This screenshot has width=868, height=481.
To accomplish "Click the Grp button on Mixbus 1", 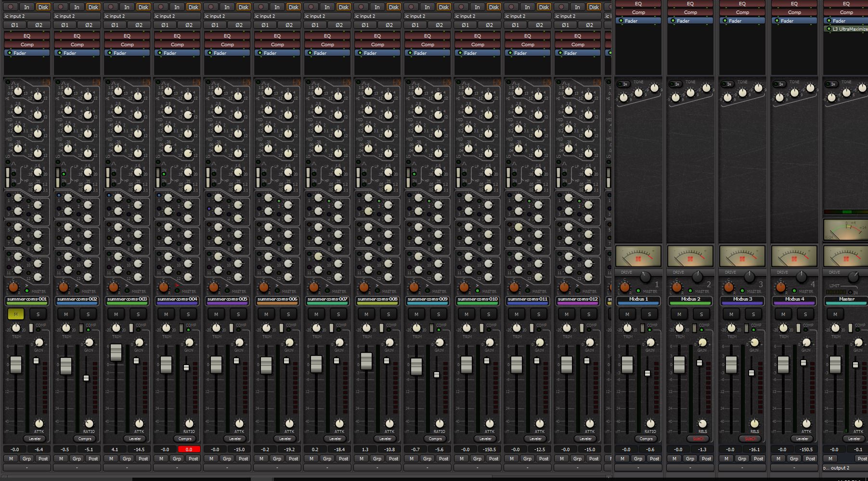I will [x=638, y=458].
